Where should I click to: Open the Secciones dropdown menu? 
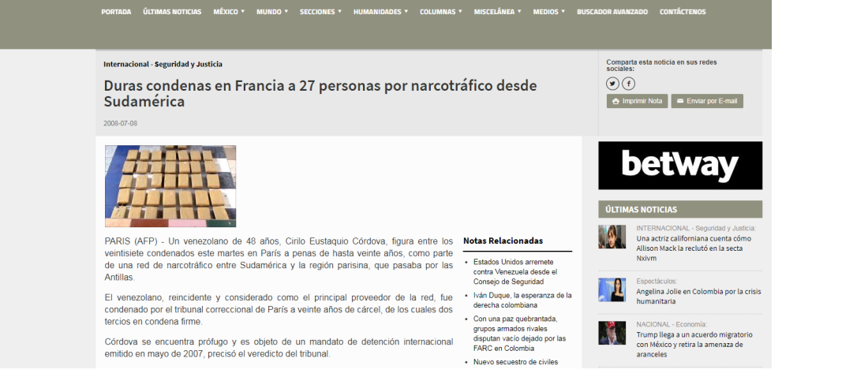click(320, 12)
